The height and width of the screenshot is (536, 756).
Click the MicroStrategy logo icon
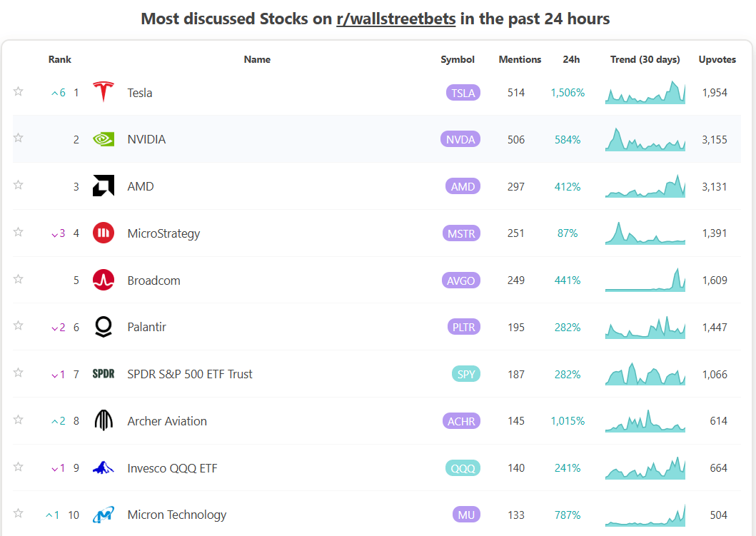104,233
